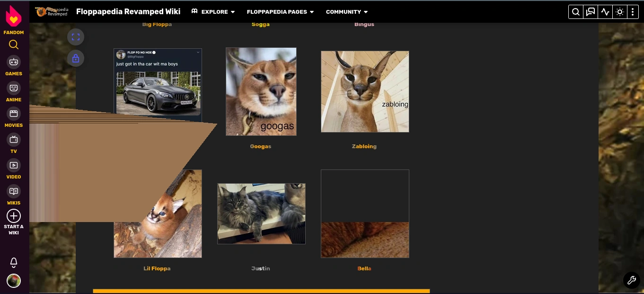Open the Movies section icon

coord(14,114)
